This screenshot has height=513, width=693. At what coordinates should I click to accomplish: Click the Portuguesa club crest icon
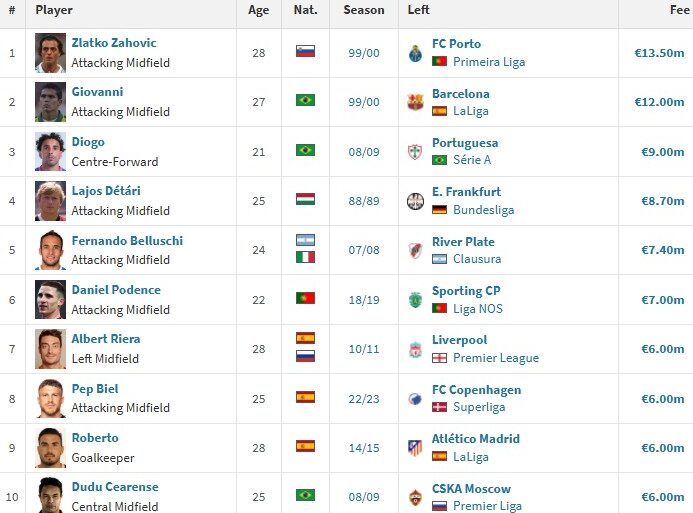(x=415, y=151)
